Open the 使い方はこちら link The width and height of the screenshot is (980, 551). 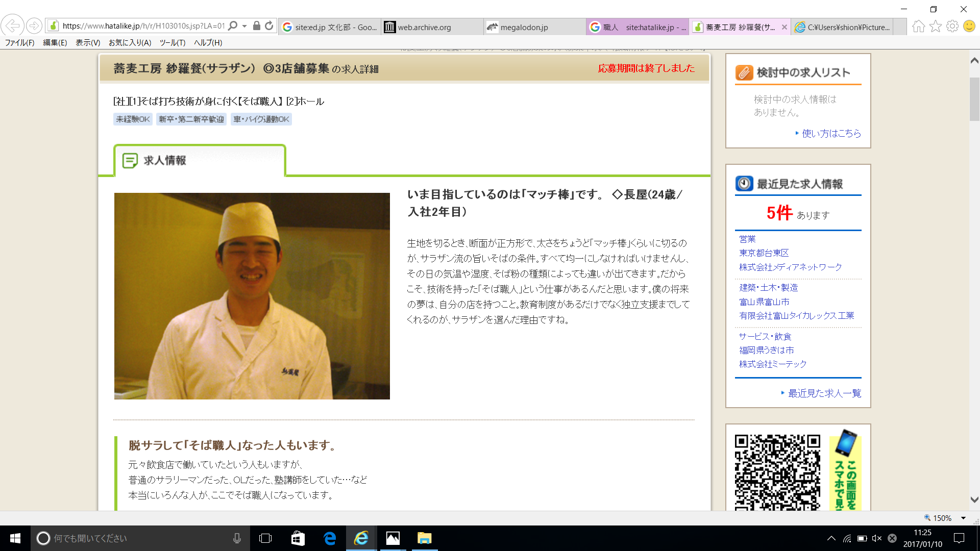tap(831, 133)
